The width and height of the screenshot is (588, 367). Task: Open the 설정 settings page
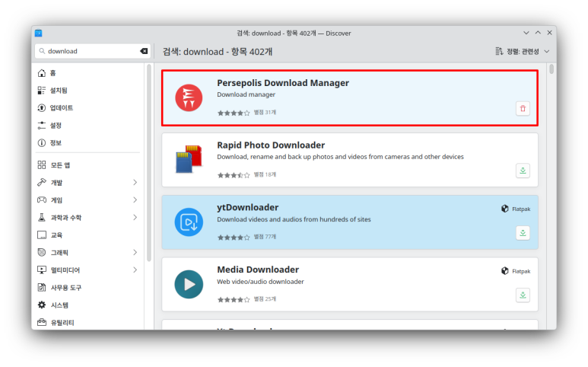[x=89, y=126]
